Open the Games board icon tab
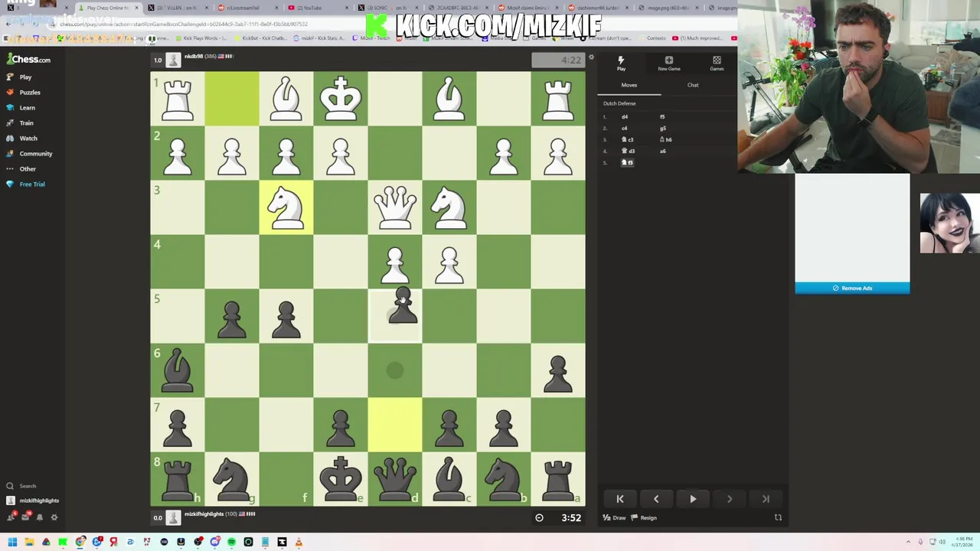980x551 pixels. coord(717,64)
